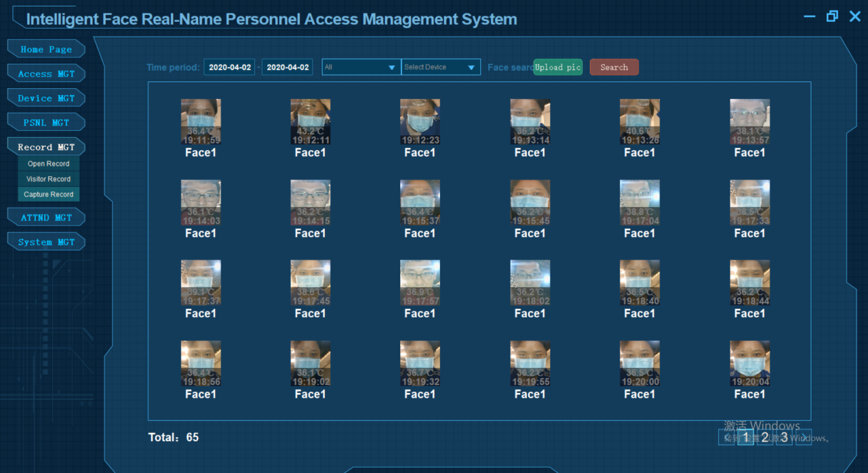The width and height of the screenshot is (868, 473).
Task: Restore the window using the title bar icon
Action: (x=832, y=16)
